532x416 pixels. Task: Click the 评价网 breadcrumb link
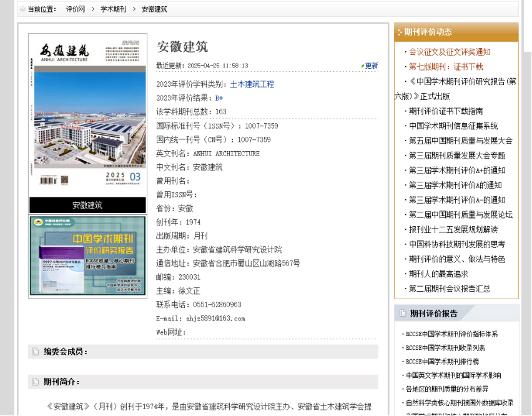coord(76,9)
